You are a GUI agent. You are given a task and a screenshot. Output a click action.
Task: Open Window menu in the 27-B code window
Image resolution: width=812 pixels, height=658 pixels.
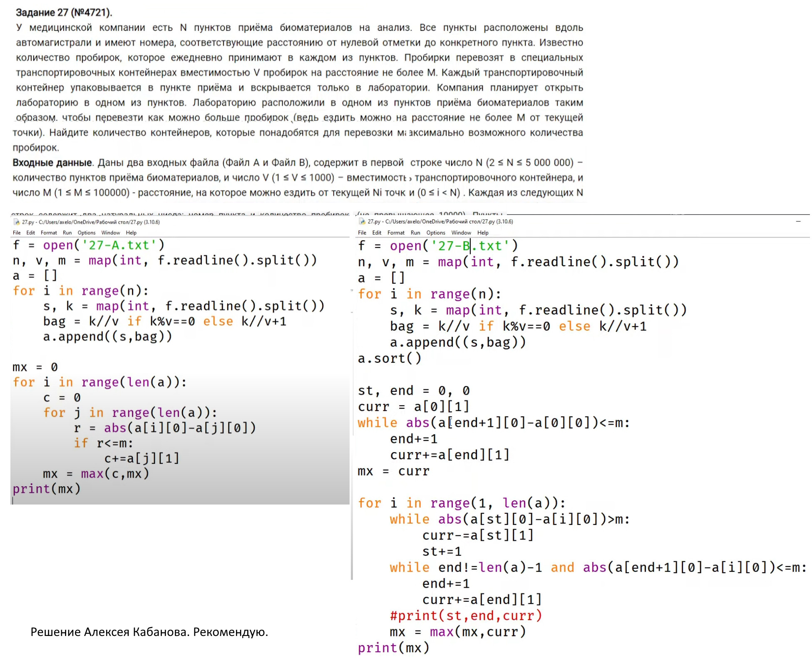pos(461,233)
